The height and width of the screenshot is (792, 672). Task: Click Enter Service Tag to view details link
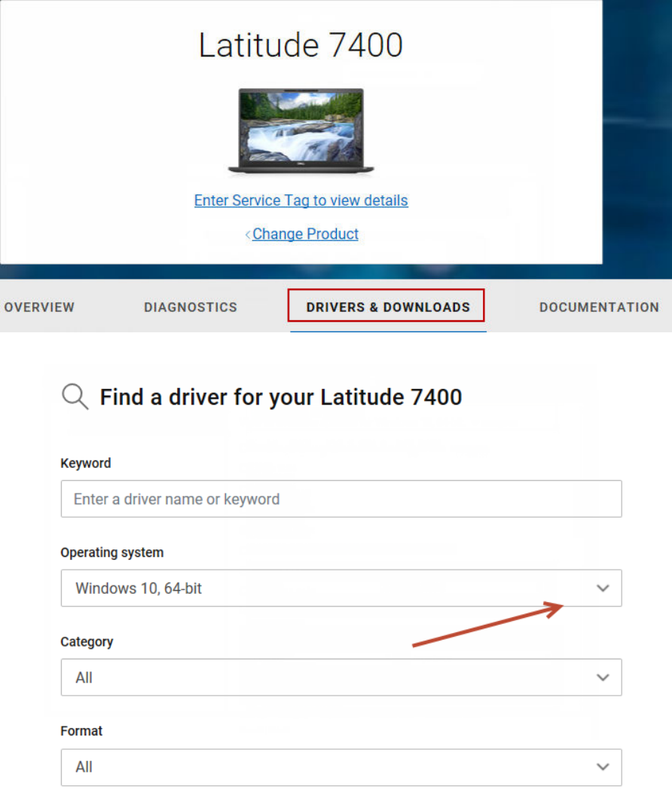[x=301, y=200]
